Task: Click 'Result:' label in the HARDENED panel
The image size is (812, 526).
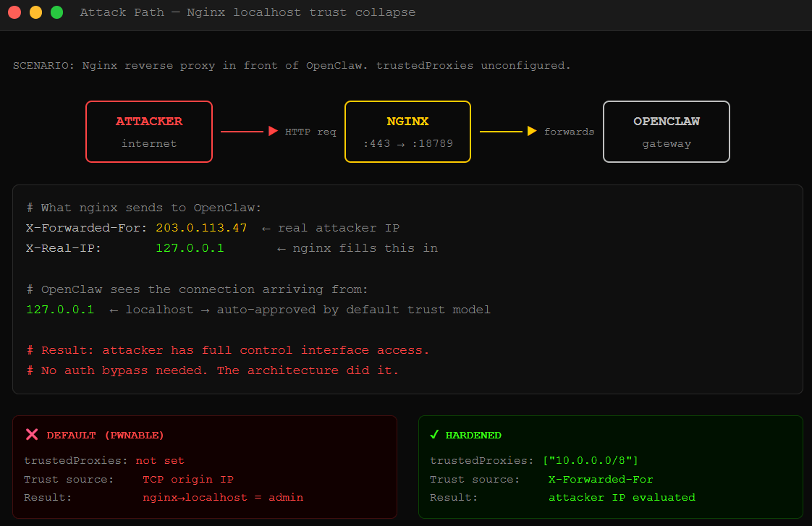Action: pos(454,497)
